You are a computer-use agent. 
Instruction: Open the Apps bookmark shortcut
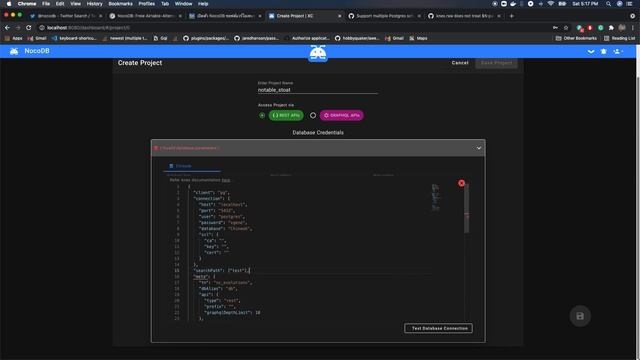[13, 38]
